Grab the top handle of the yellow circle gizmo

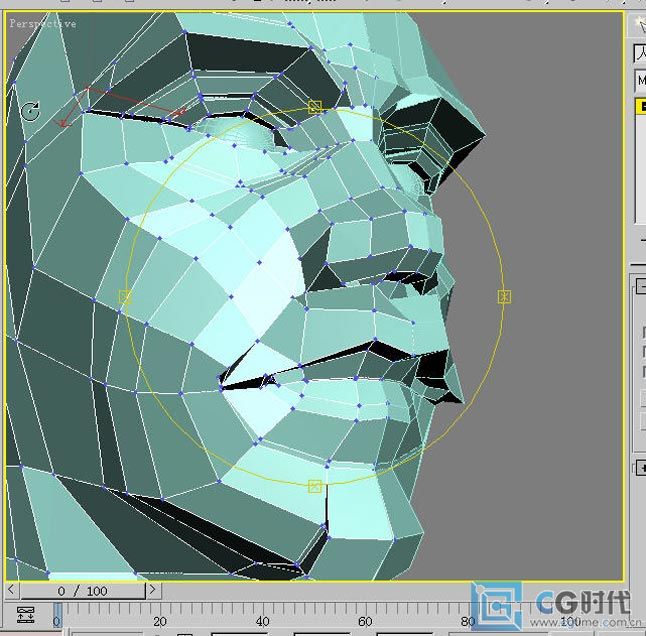(315, 107)
